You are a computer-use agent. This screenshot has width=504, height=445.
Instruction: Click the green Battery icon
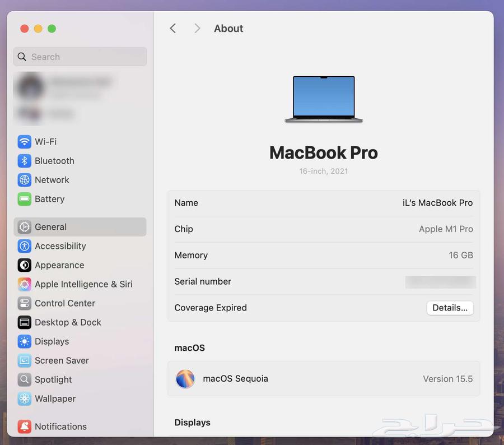pos(24,199)
